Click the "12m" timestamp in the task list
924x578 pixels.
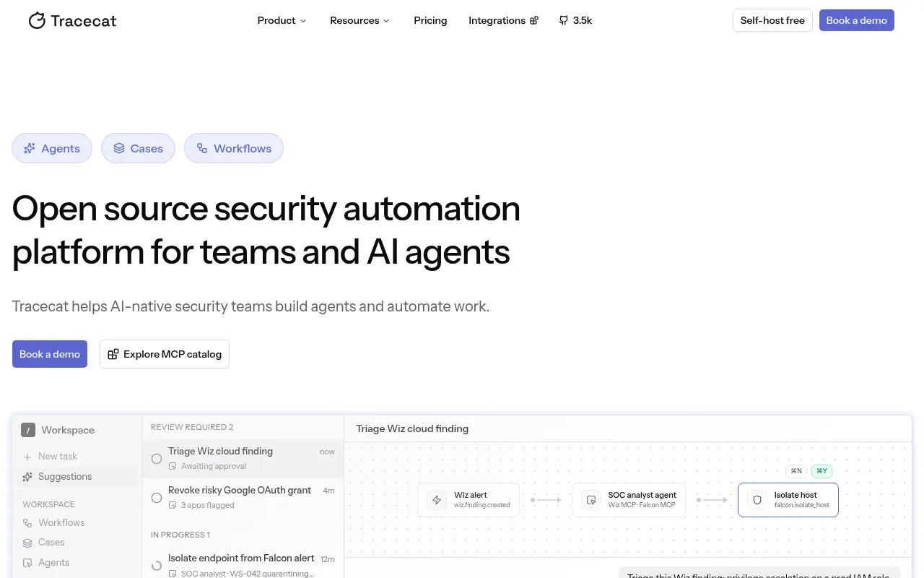point(328,559)
